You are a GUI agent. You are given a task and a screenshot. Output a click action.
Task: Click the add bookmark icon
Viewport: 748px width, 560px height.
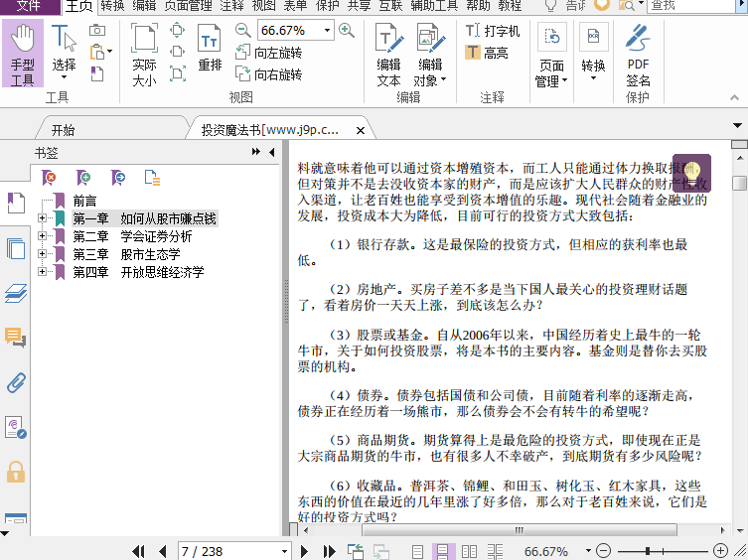(x=83, y=178)
